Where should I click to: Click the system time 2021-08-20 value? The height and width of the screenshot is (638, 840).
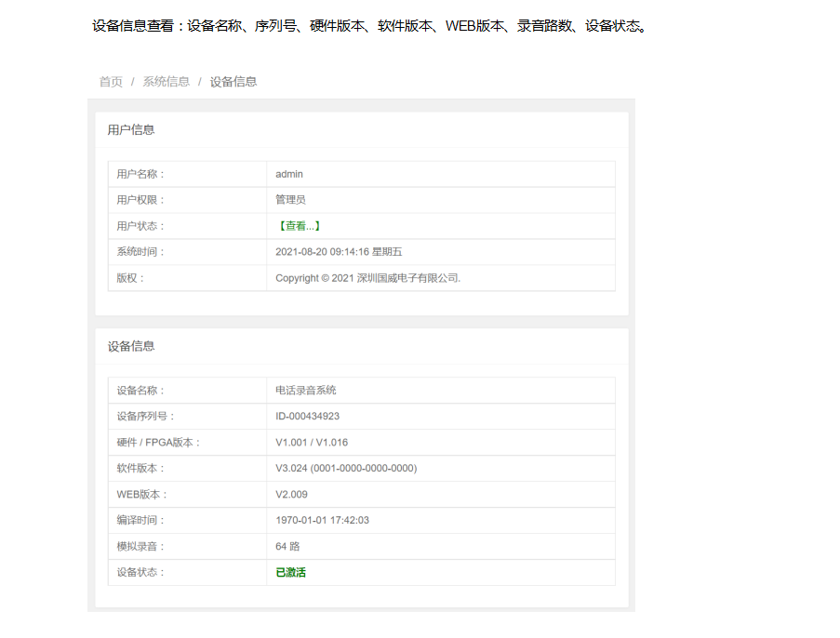(x=339, y=252)
